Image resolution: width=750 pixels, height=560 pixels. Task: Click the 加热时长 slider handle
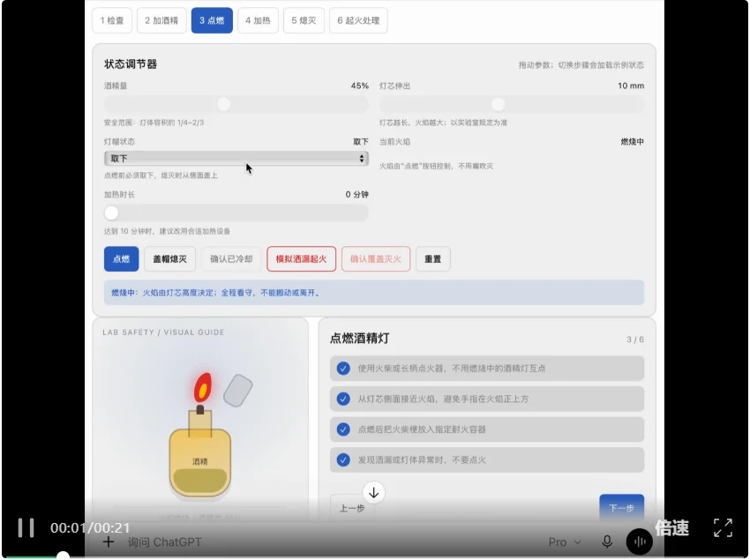pyautogui.click(x=111, y=213)
